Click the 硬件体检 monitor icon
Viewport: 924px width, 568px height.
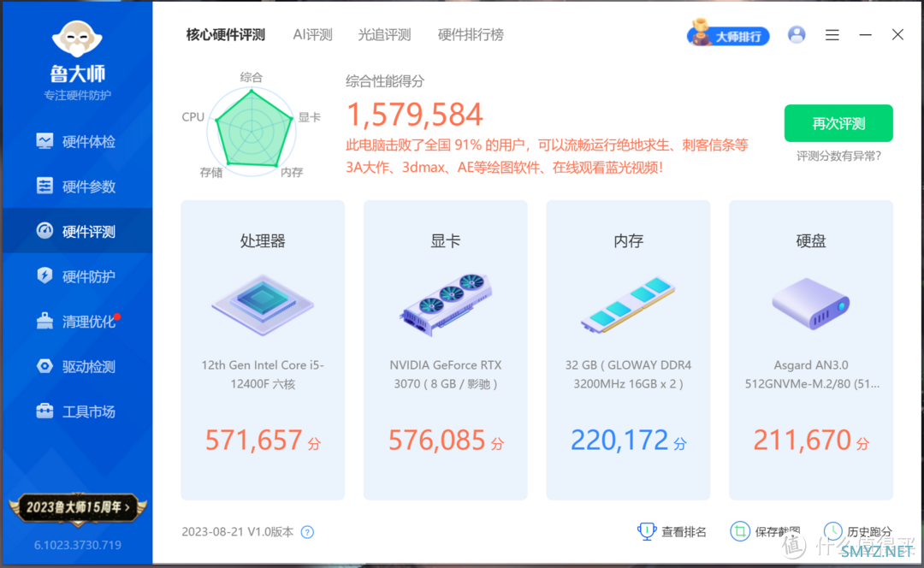pyautogui.click(x=44, y=141)
